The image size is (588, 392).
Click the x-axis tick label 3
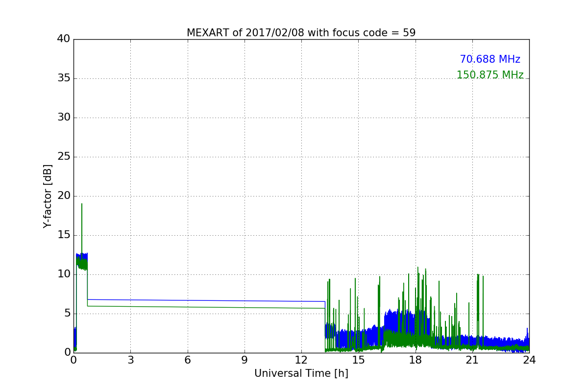(130, 360)
